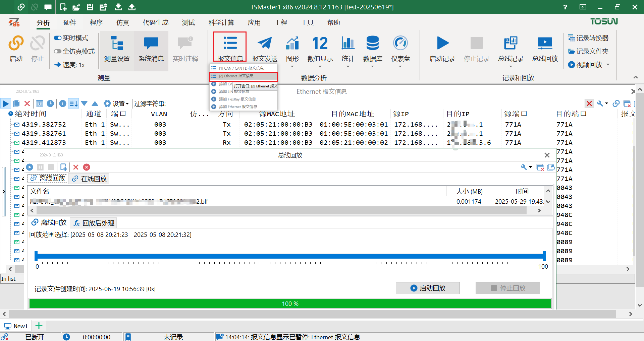Image resolution: width=644 pixels, height=341 pixels.
Task: Click the 启动 start button in ribbon
Action: 16,49
